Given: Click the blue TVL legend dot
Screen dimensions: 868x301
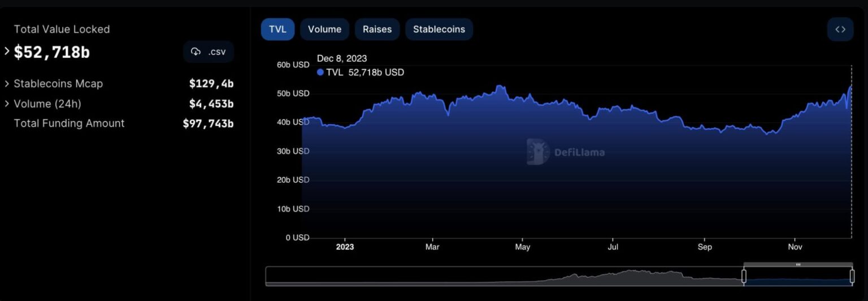Looking at the screenshot, I should pyautogui.click(x=320, y=72).
